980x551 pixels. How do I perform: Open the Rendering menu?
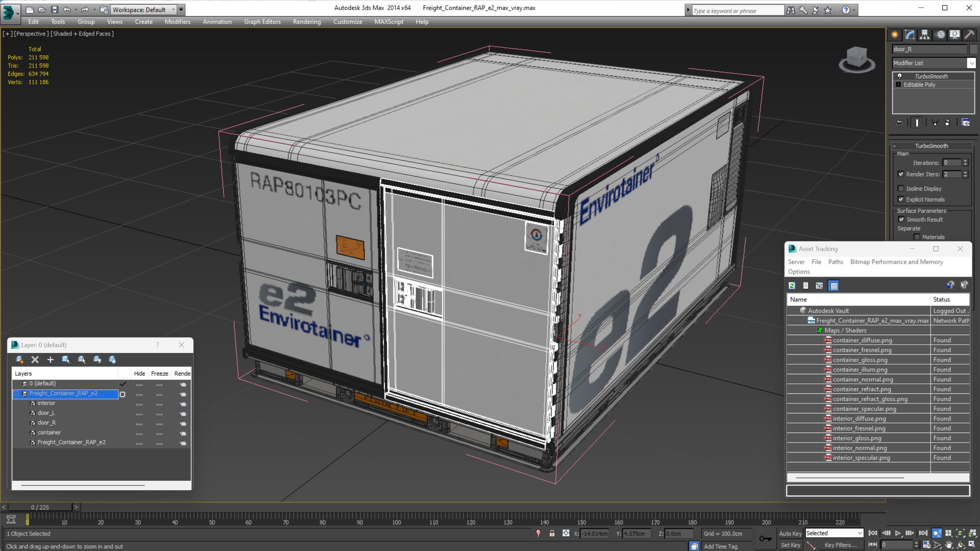coord(307,22)
